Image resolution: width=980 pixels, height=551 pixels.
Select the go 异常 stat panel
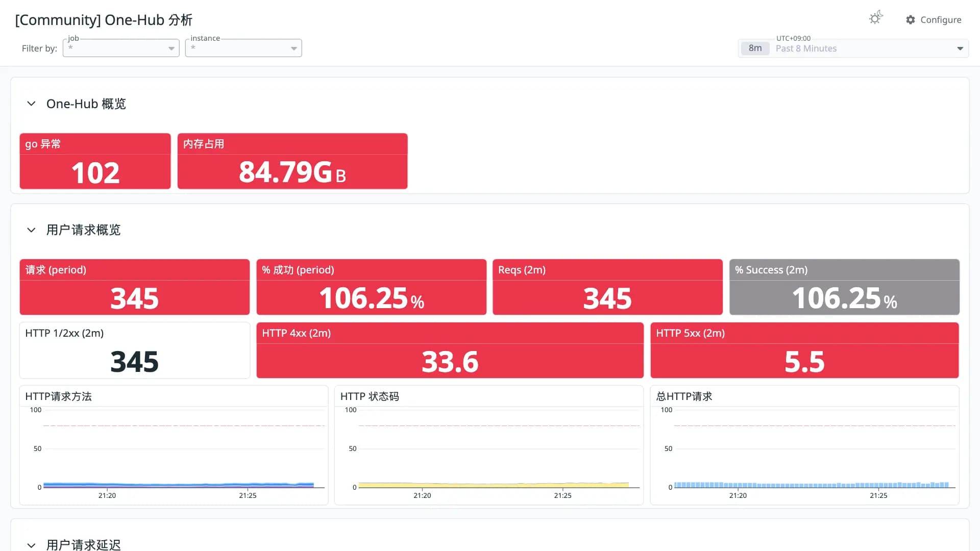coord(95,161)
